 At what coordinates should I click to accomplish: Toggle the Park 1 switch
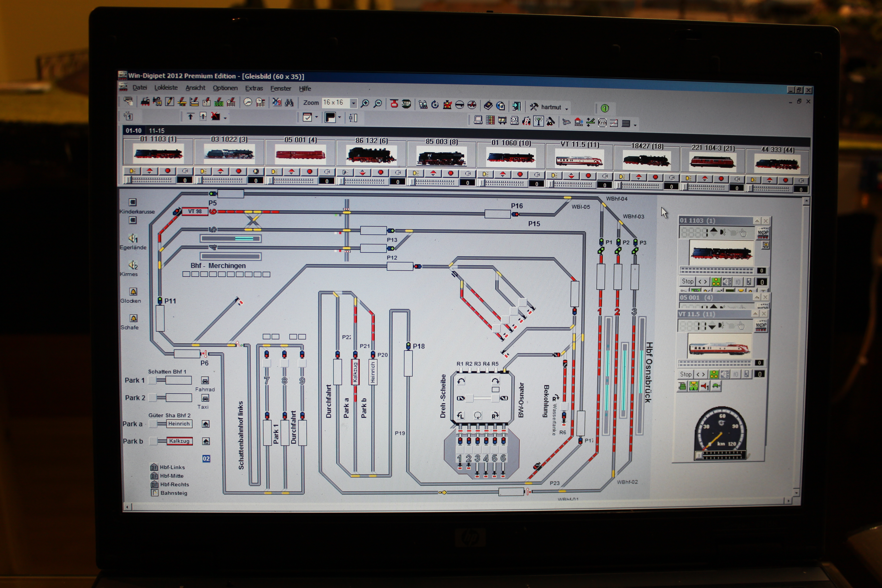coord(153,380)
